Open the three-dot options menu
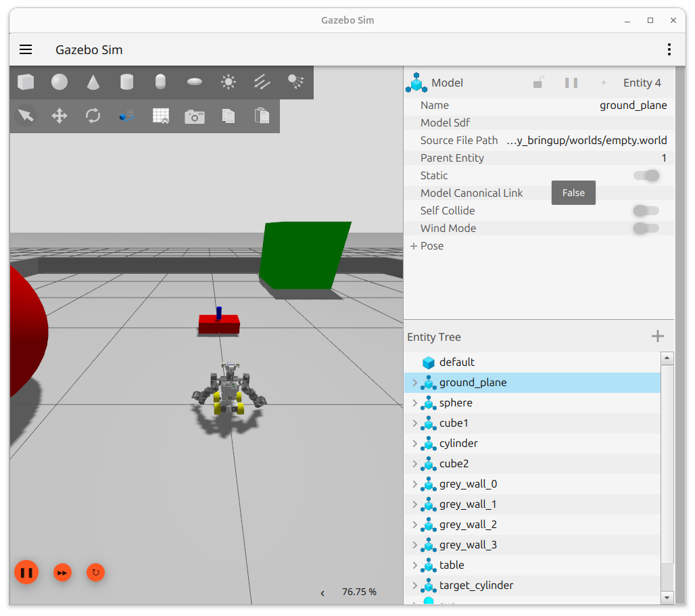The height and width of the screenshot is (616, 695). pyautogui.click(x=669, y=49)
